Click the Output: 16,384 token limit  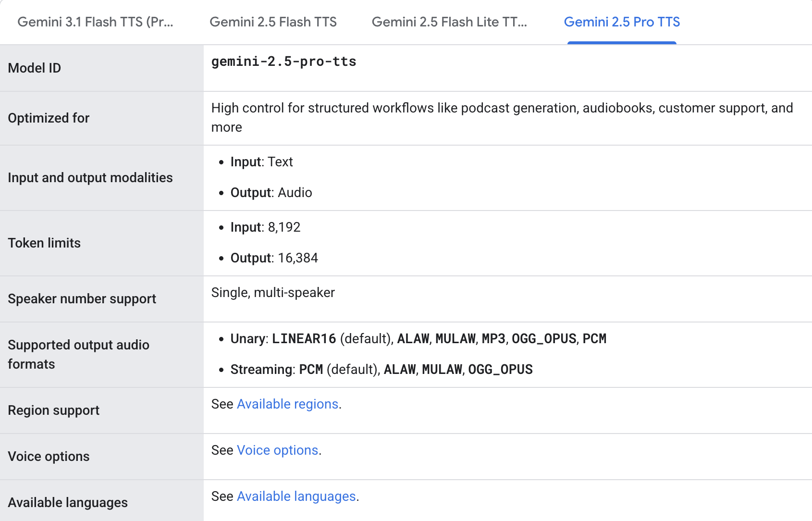[x=274, y=258]
